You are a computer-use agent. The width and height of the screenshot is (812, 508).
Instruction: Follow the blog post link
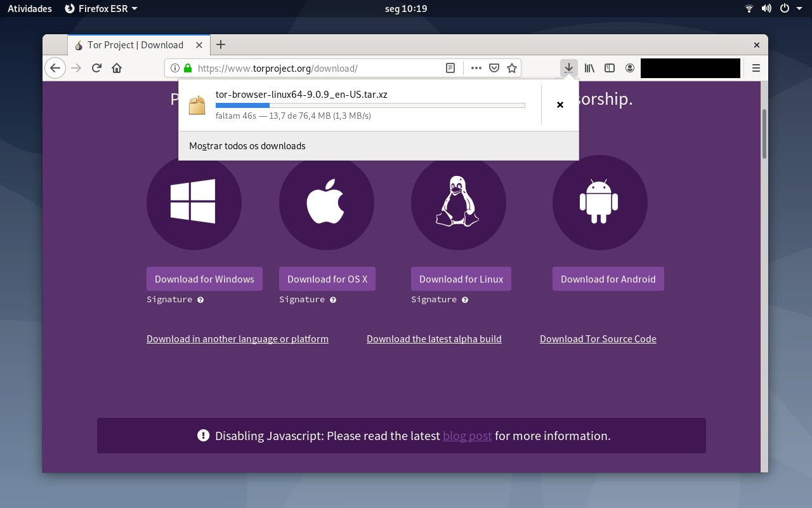pyautogui.click(x=468, y=436)
